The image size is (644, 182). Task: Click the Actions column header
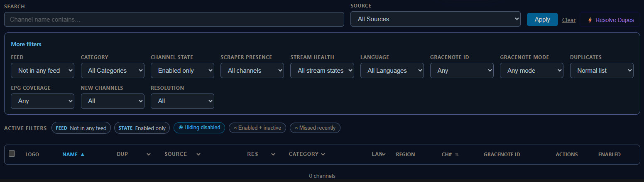click(x=567, y=154)
